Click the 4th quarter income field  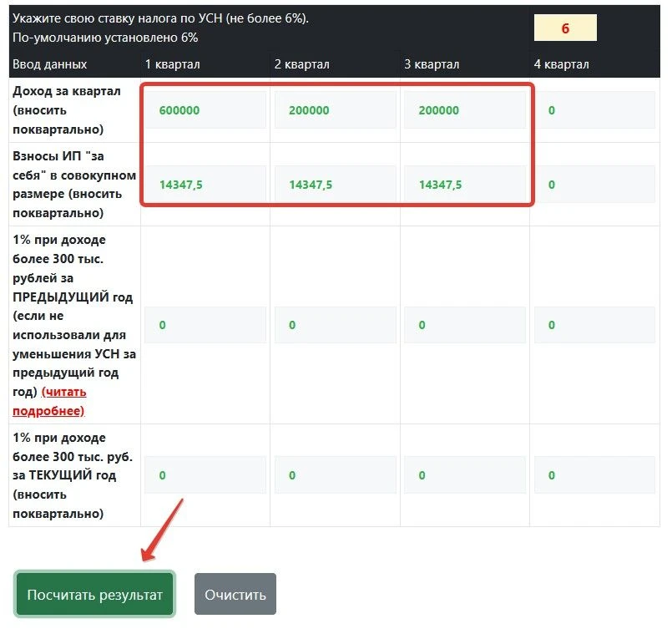click(x=594, y=109)
